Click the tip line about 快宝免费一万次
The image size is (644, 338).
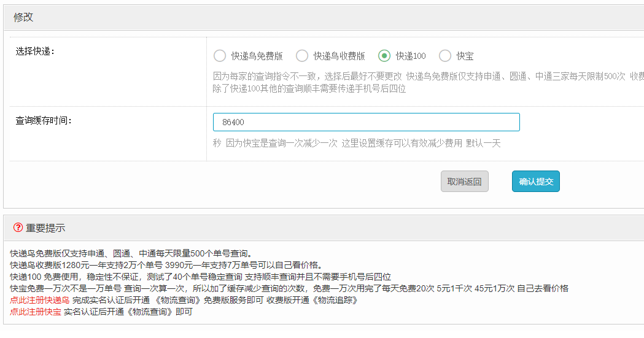[x=289, y=288]
